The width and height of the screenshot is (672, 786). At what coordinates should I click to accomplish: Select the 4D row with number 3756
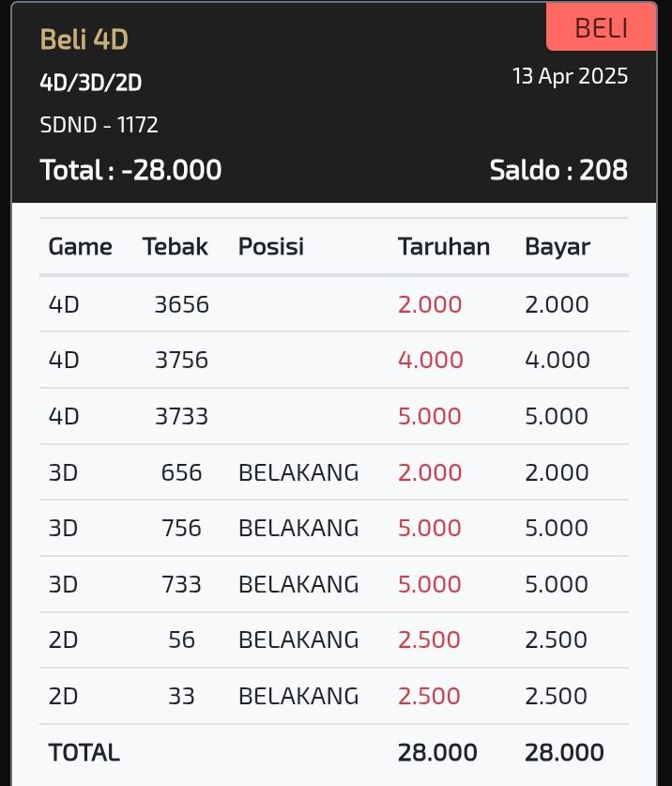[x=334, y=360]
